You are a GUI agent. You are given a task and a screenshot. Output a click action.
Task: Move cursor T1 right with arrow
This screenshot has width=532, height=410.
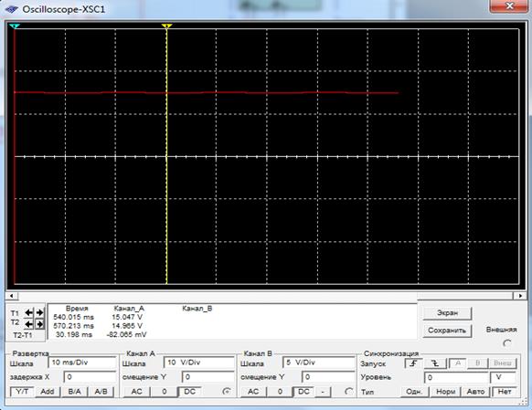39,313
